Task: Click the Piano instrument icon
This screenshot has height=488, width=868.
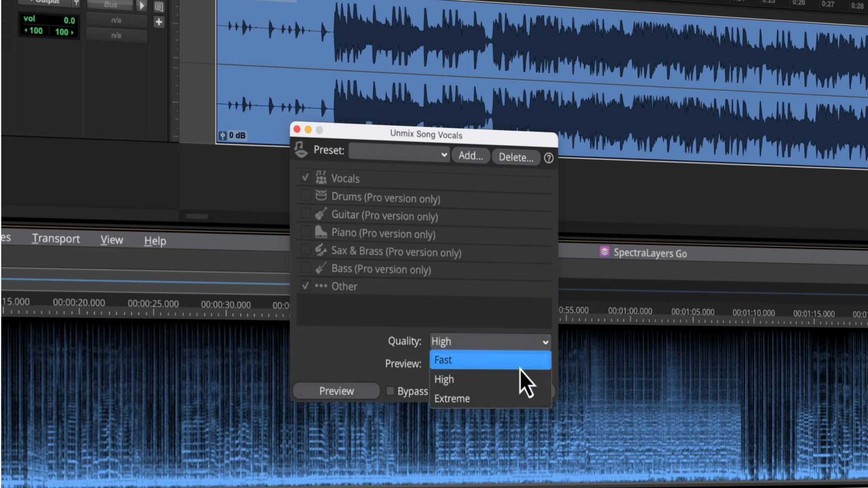Action: pos(321,232)
